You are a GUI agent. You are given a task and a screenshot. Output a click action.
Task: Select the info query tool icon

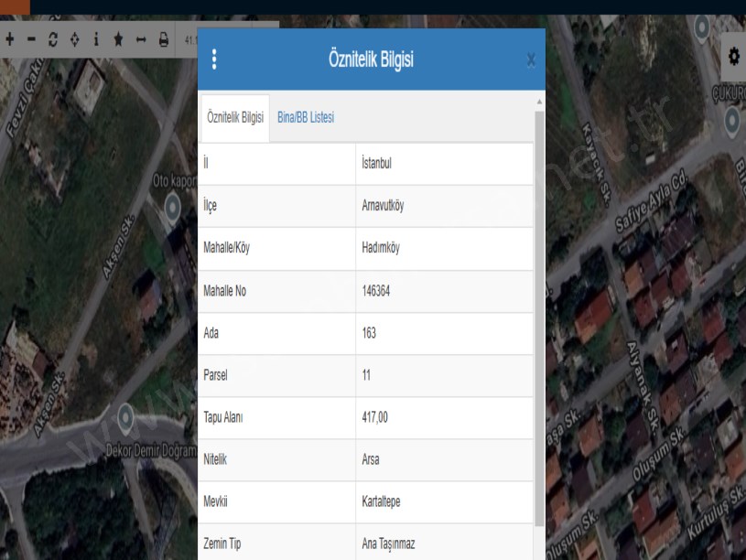pos(95,41)
